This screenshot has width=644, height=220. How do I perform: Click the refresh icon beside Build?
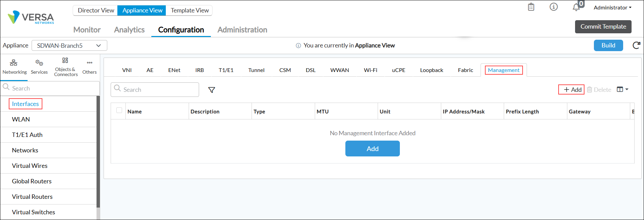636,45
